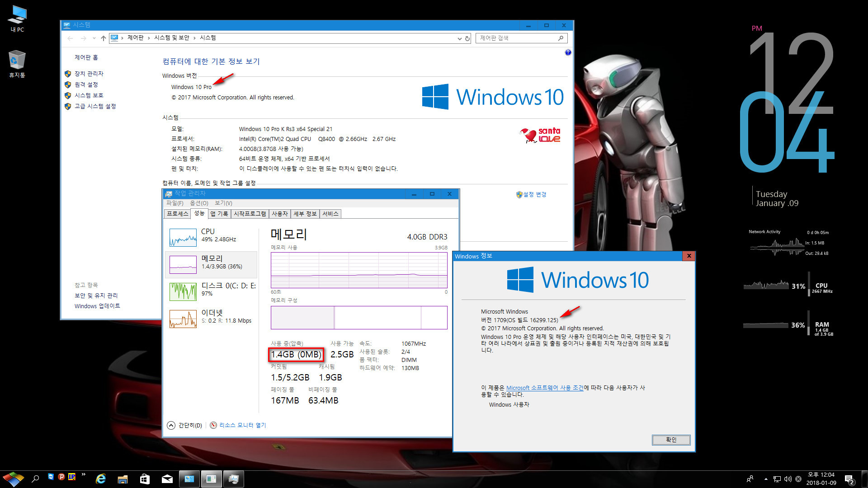Open Microsoft Store from taskbar
The width and height of the screenshot is (868, 488).
(x=145, y=479)
